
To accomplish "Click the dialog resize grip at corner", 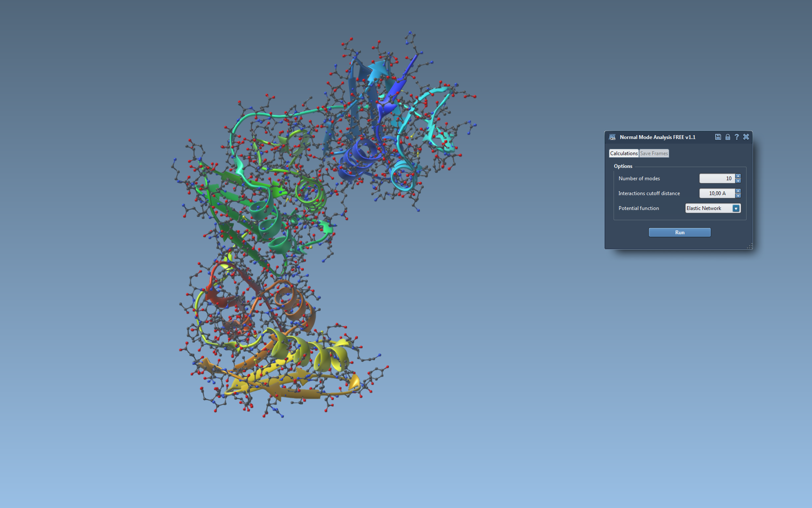I will [750, 246].
